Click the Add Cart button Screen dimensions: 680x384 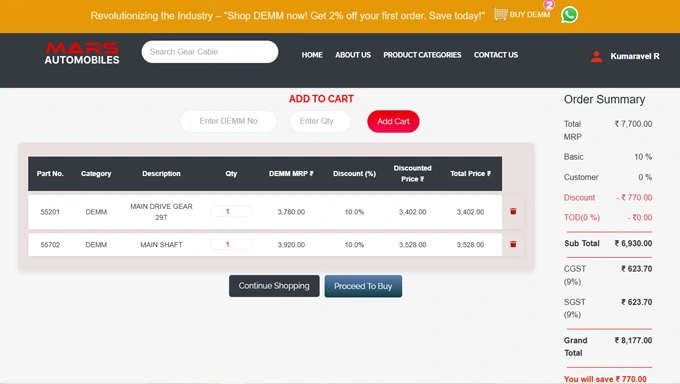(x=393, y=121)
